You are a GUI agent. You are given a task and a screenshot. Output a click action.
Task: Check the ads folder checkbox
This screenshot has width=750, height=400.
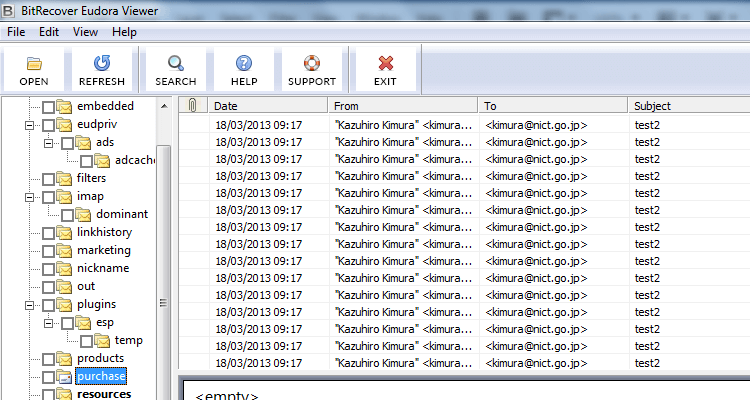(67, 143)
